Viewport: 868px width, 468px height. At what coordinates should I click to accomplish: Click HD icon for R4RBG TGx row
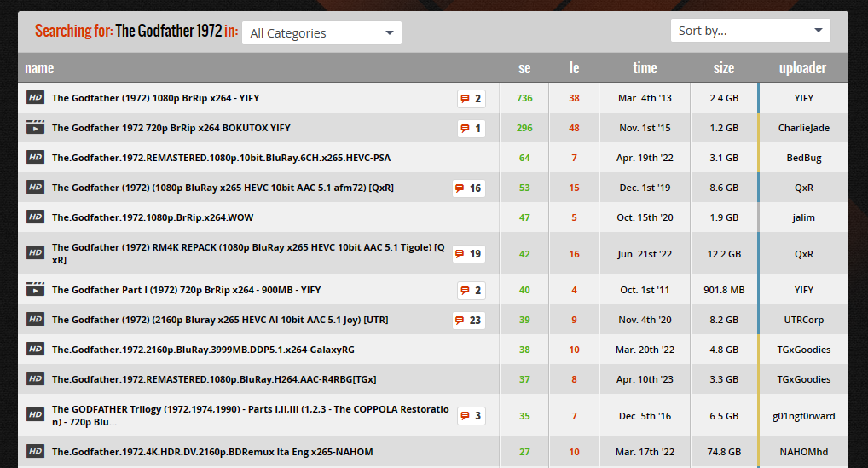[36, 379]
